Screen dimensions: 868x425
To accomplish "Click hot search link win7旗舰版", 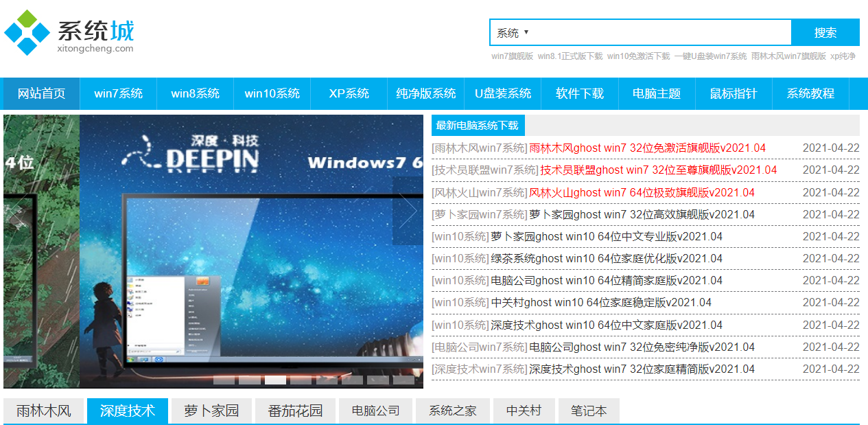I will point(512,56).
